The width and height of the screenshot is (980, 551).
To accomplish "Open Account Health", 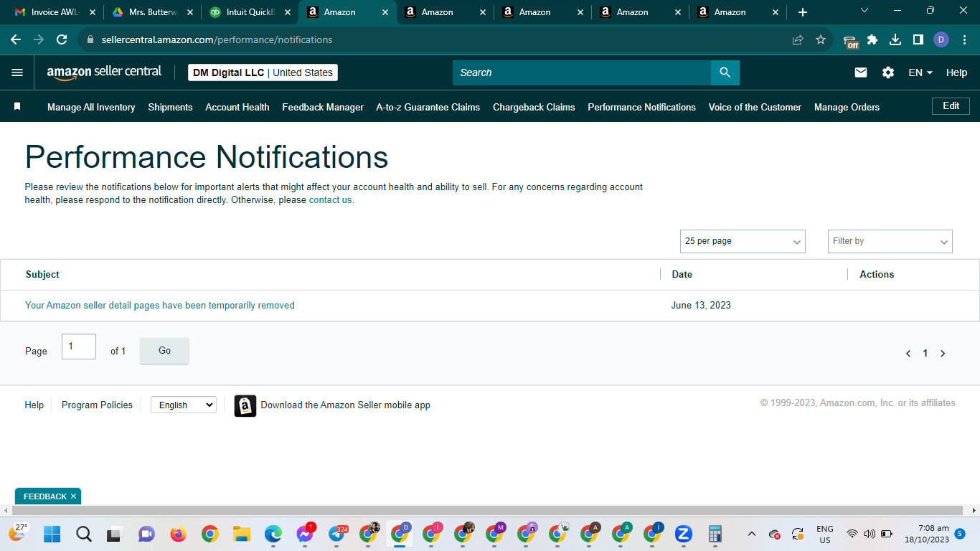I will (x=237, y=107).
